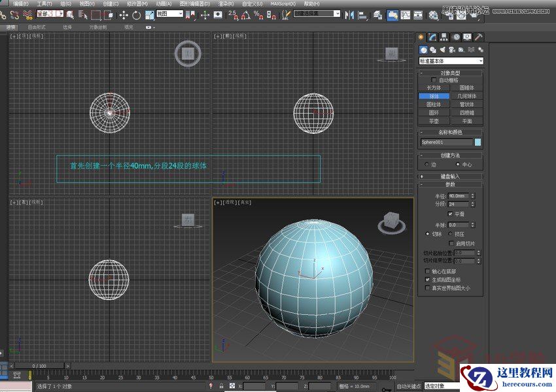556x392 pixels.
Task: Click the 茶壶 (Teapot) primitive button
Action: (x=434, y=120)
